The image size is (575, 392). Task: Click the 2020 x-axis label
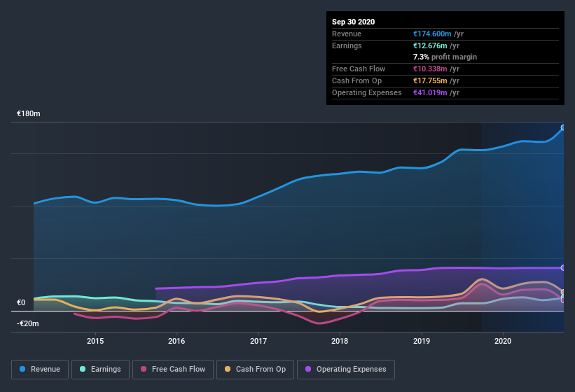point(503,341)
